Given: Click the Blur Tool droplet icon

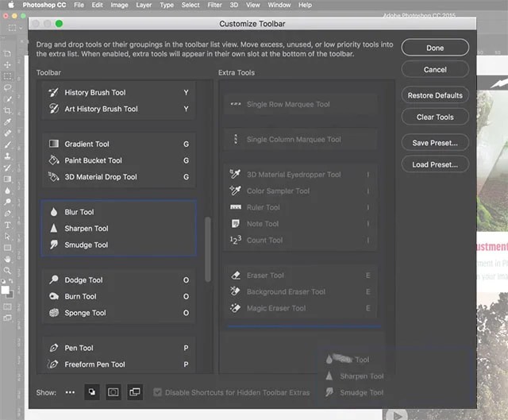Looking at the screenshot, I should [54, 212].
